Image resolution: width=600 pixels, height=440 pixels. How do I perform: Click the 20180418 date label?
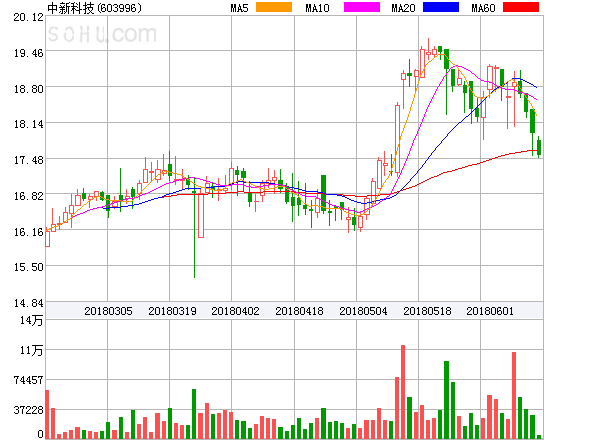(x=299, y=311)
